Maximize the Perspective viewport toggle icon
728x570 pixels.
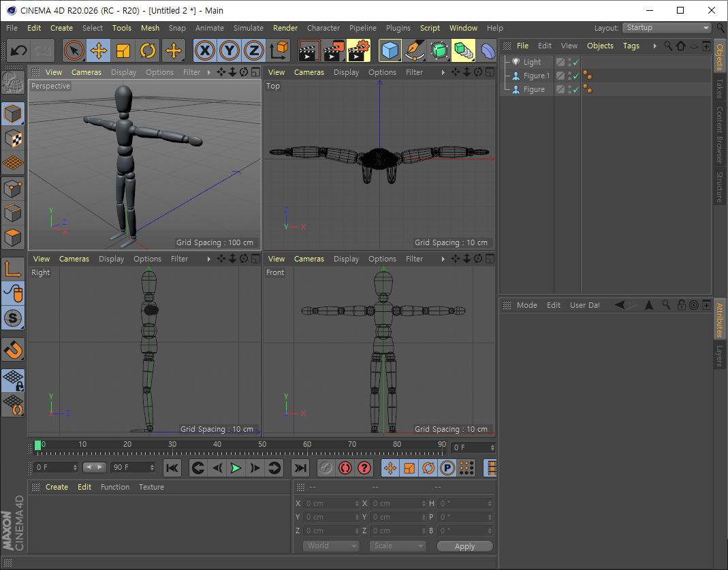pos(255,72)
